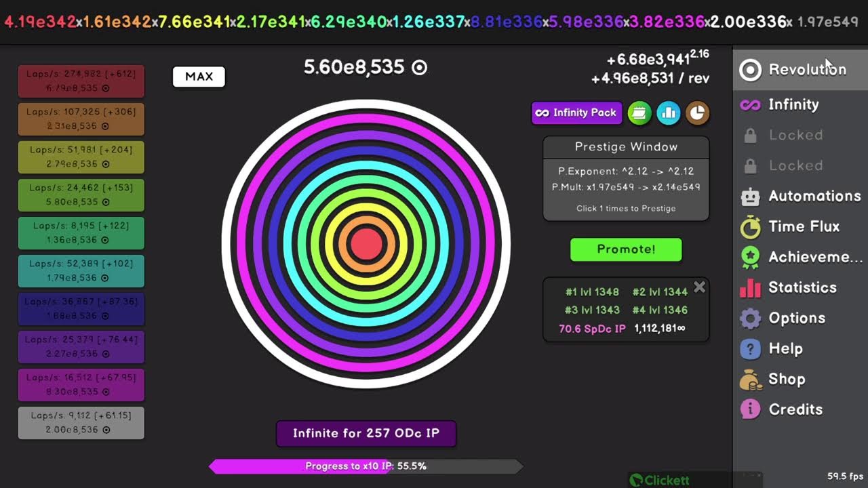Open the Shop money bag icon
Screen dimensions: 868x488
[x=750, y=380]
